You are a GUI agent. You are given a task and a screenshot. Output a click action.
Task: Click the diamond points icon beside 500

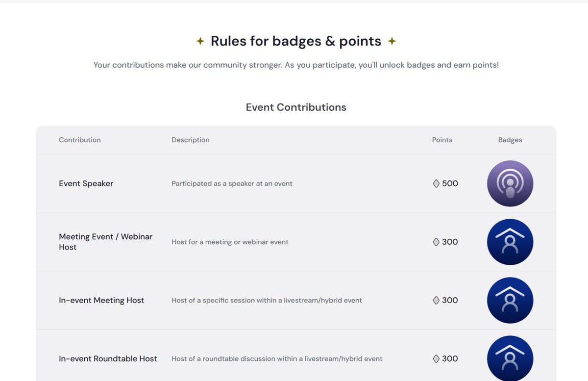(x=436, y=183)
